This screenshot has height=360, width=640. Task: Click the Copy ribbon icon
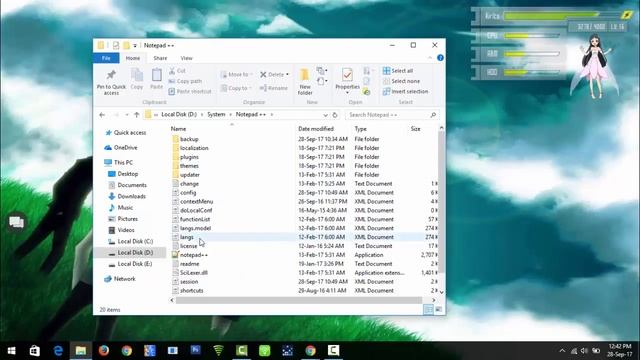click(x=137, y=79)
